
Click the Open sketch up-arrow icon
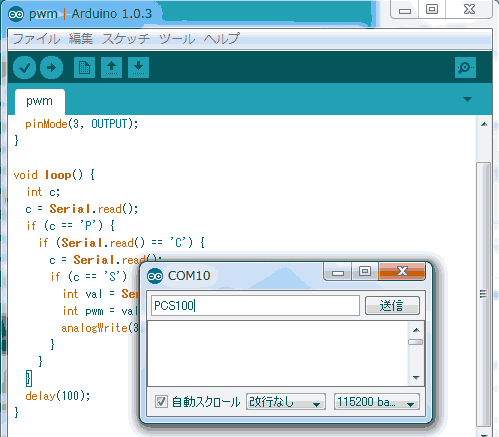tap(111, 68)
